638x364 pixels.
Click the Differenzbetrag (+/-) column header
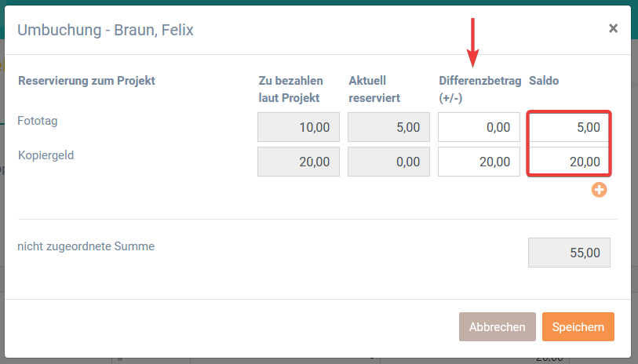tap(479, 89)
